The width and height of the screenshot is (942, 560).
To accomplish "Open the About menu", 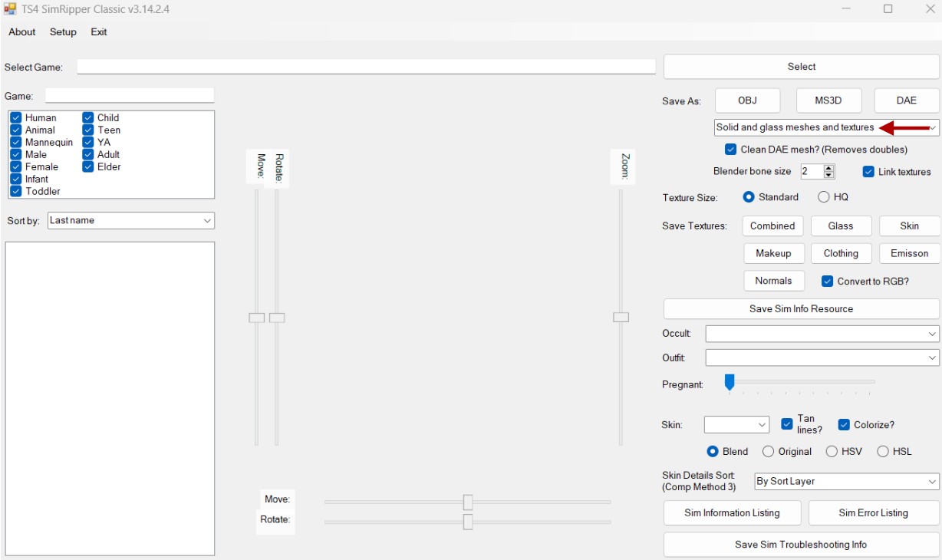I will 22,32.
